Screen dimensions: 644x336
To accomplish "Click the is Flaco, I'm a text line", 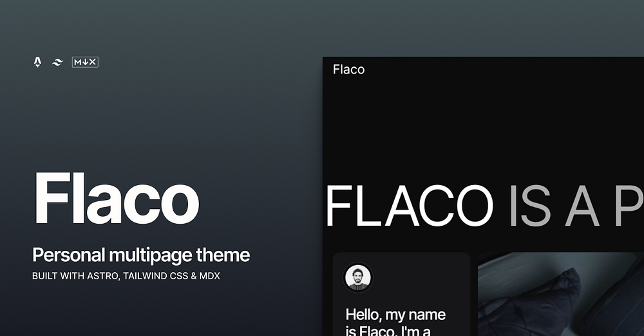I will [388, 331].
